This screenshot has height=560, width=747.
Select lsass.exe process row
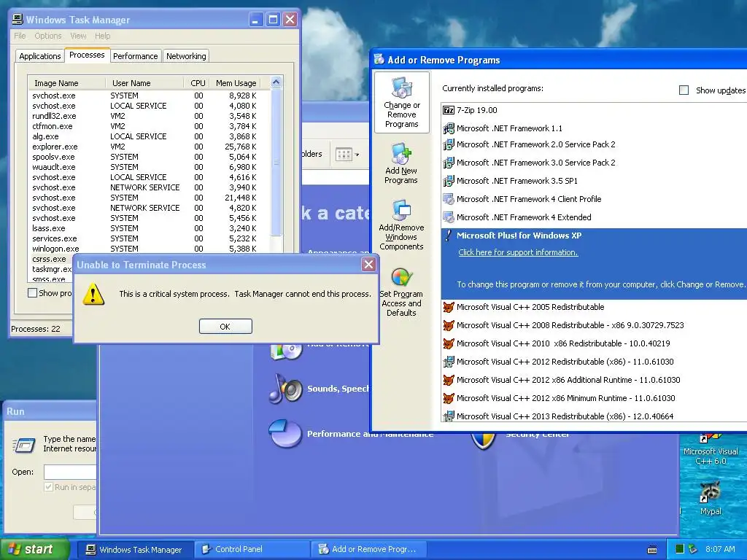[x=149, y=228]
